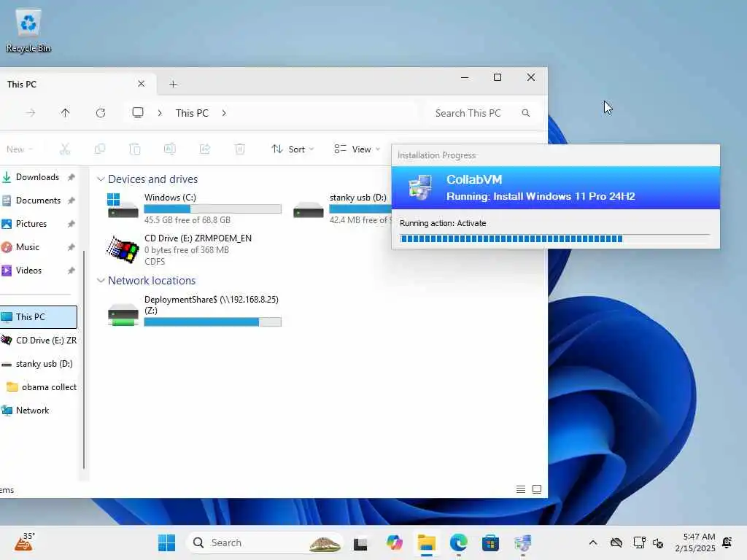Click the Cut scissors icon in the toolbar
Screen dimensions: 747x560
pos(65,149)
